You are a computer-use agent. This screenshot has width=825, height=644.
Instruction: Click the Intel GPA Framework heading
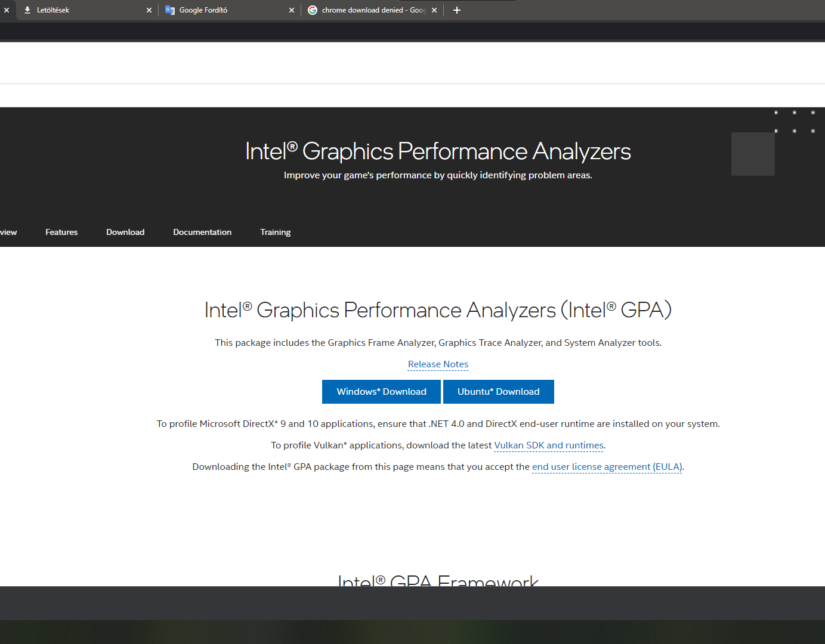(438, 580)
